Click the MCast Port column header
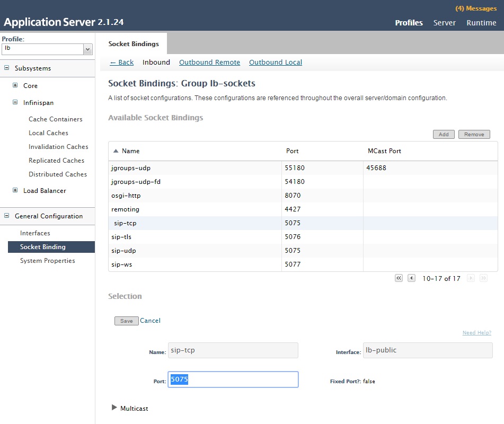 (x=384, y=151)
